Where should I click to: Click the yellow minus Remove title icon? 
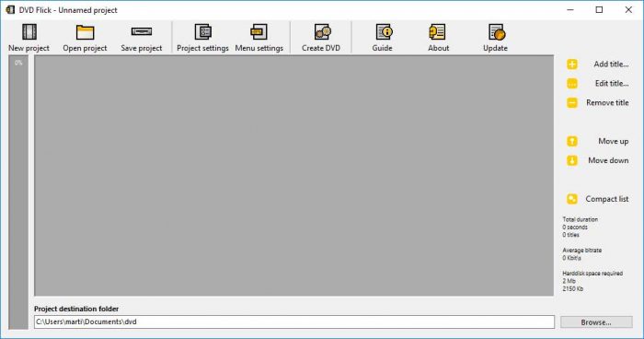click(571, 103)
